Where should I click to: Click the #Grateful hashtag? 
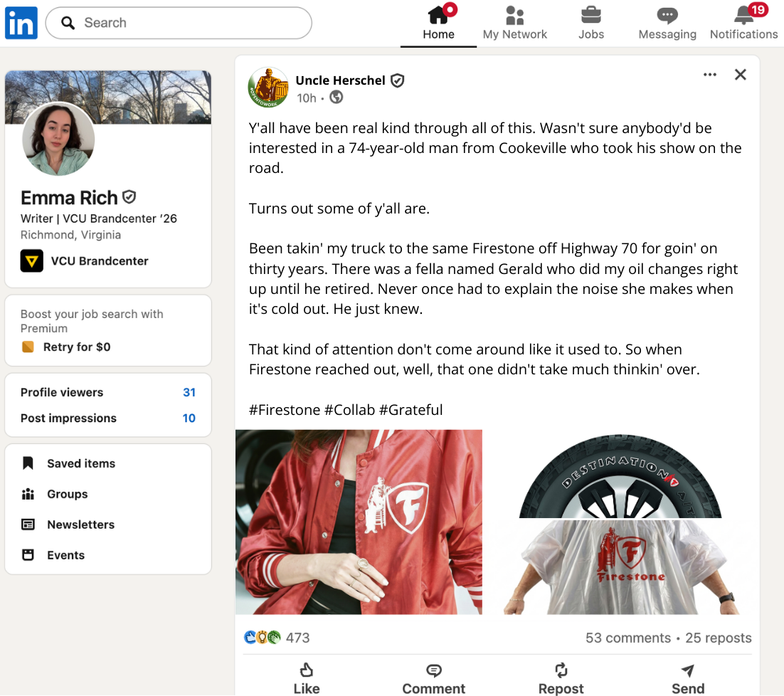tap(410, 410)
